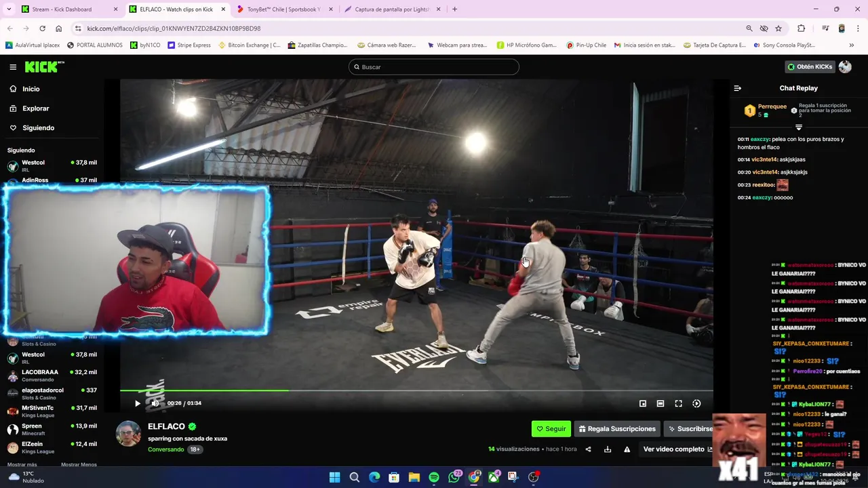Open the AdinRoss followed channel
The width and height of the screenshot is (868, 488).
[52, 180]
